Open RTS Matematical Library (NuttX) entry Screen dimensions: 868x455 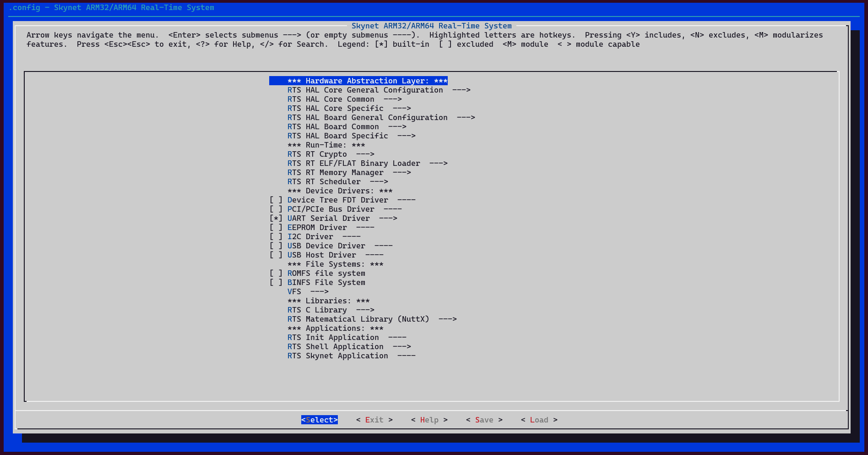point(372,319)
